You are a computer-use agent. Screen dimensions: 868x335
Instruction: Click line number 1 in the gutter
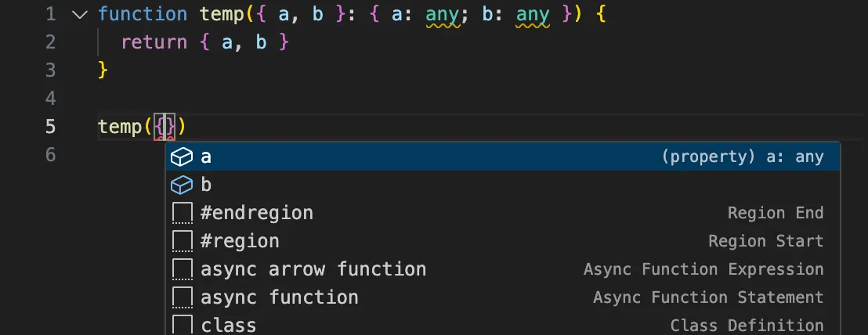pyautogui.click(x=50, y=14)
